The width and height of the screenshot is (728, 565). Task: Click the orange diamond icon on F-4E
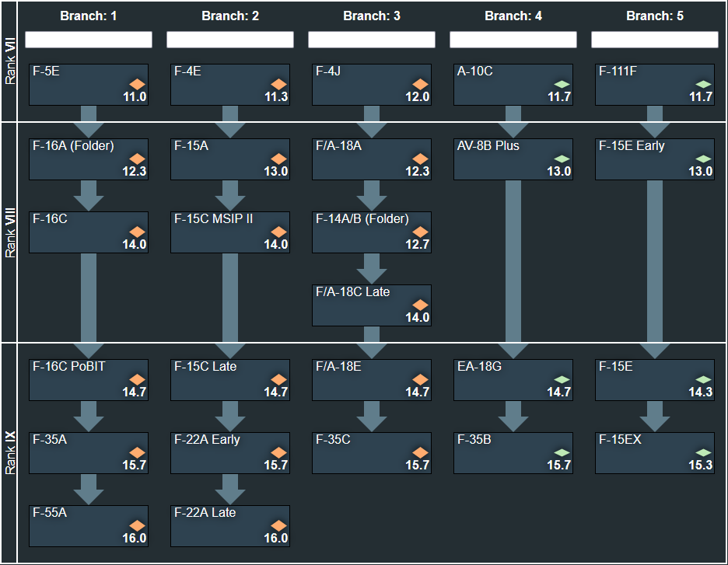coord(279,85)
